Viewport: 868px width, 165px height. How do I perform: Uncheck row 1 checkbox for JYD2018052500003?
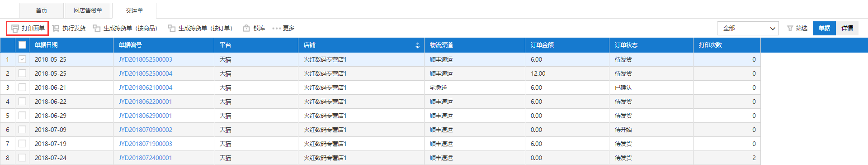[x=22, y=59]
